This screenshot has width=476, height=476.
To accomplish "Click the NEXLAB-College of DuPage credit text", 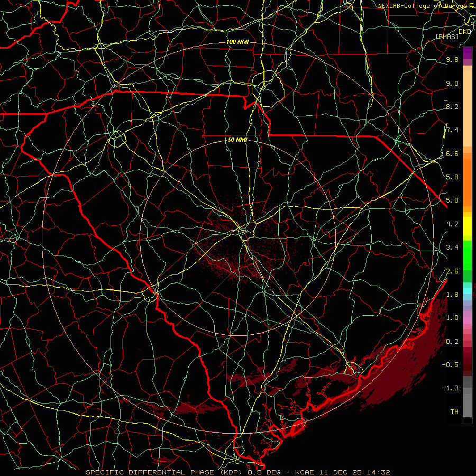I will click(425, 6).
